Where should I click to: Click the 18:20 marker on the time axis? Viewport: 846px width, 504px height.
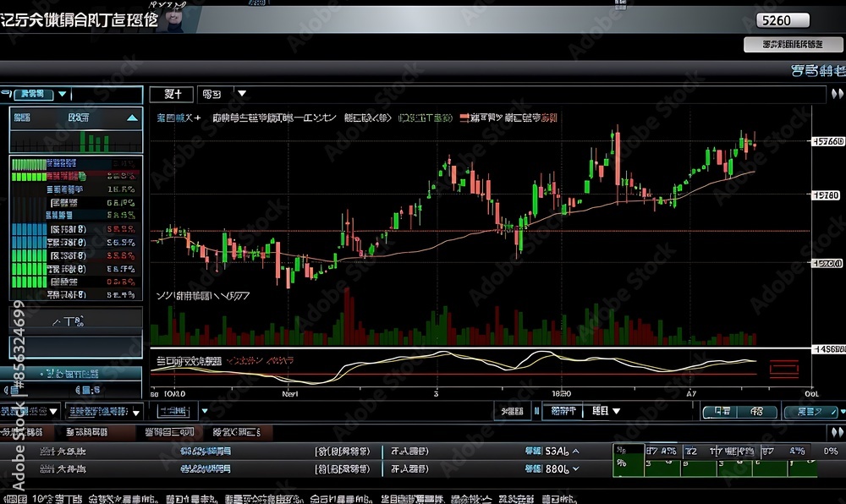tap(561, 394)
